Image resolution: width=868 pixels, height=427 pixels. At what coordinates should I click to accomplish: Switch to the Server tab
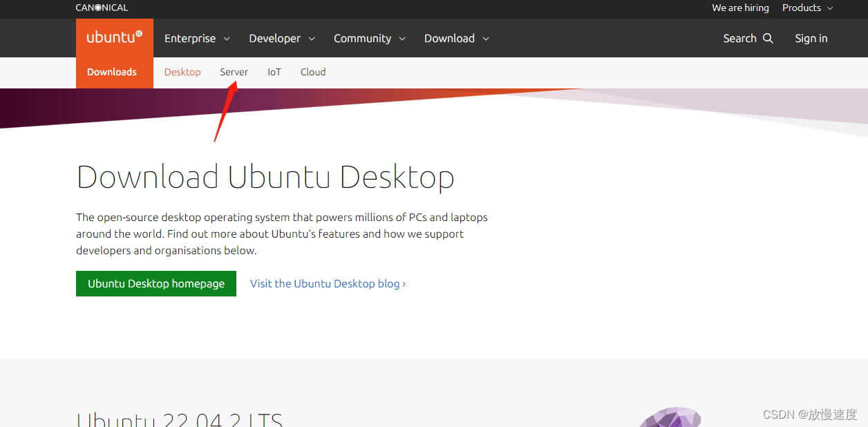(234, 72)
